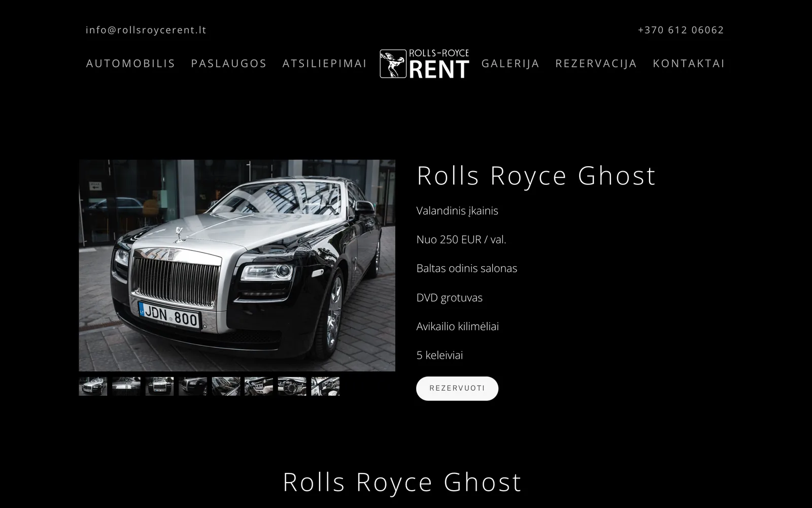Open the Paslaugos menu item
Image resolution: width=812 pixels, height=508 pixels.
pos(229,63)
